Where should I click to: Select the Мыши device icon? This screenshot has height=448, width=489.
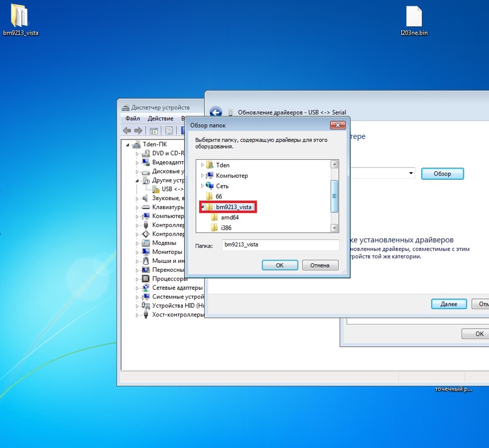(x=146, y=261)
